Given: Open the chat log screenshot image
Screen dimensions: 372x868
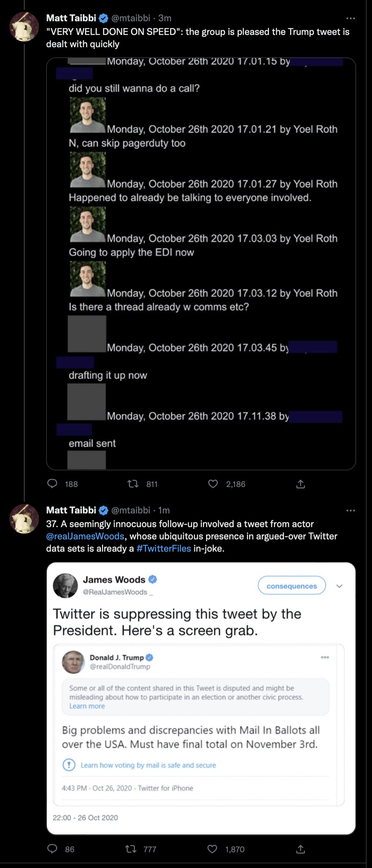Looking at the screenshot, I should (201, 264).
